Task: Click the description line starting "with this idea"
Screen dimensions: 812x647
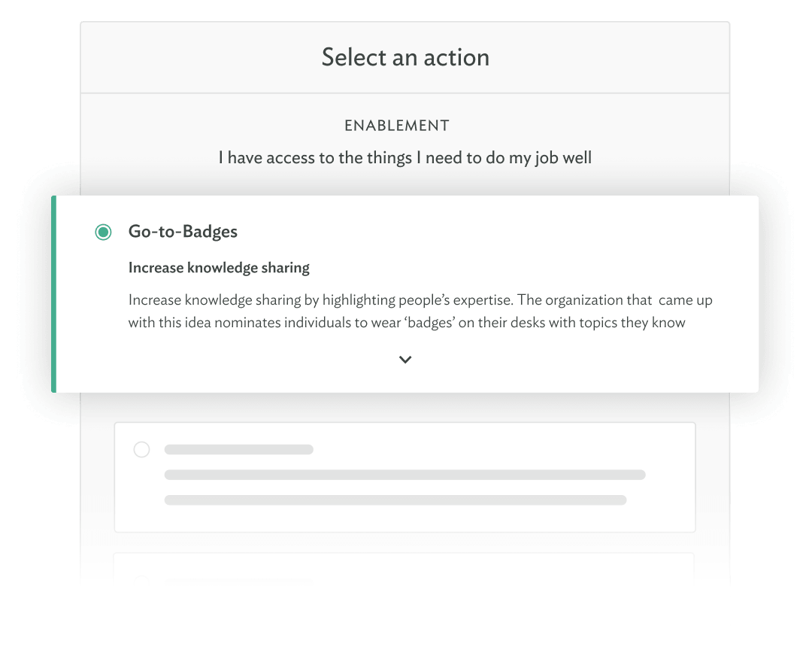Action: coord(407,323)
